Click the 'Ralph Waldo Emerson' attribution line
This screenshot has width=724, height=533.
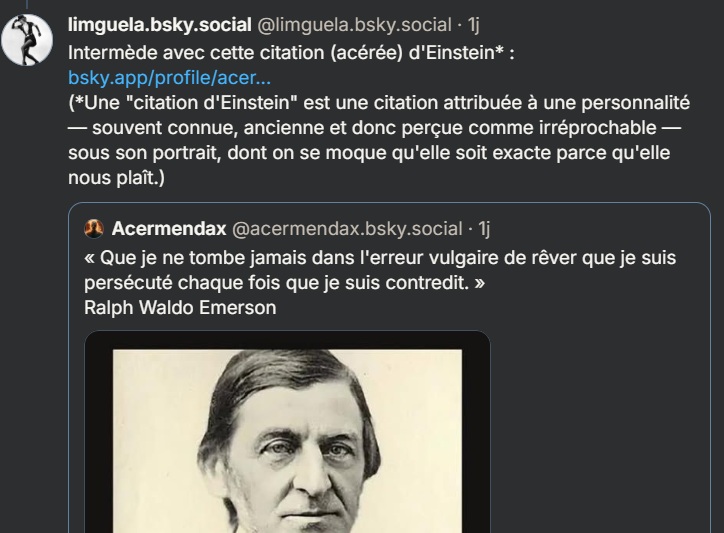point(180,308)
